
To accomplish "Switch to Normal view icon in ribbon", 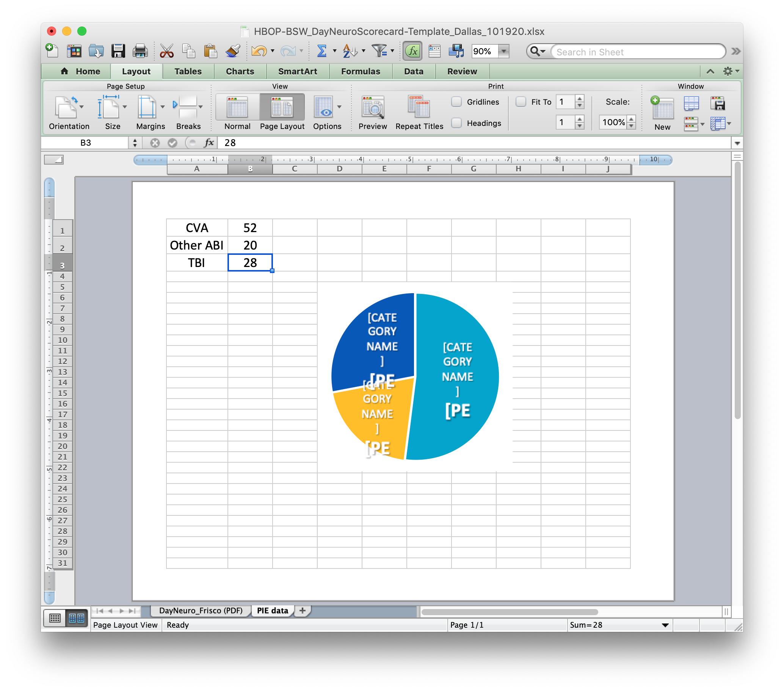I will pos(237,107).
